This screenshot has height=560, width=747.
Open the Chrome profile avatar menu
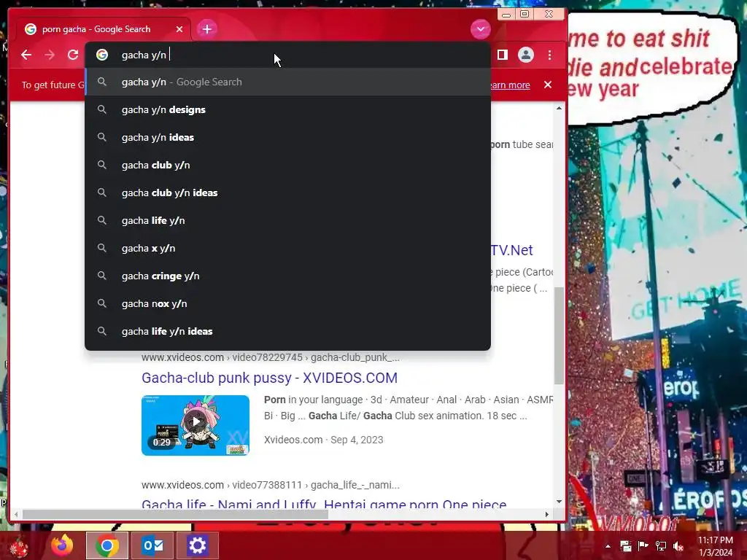click(526, 55)
